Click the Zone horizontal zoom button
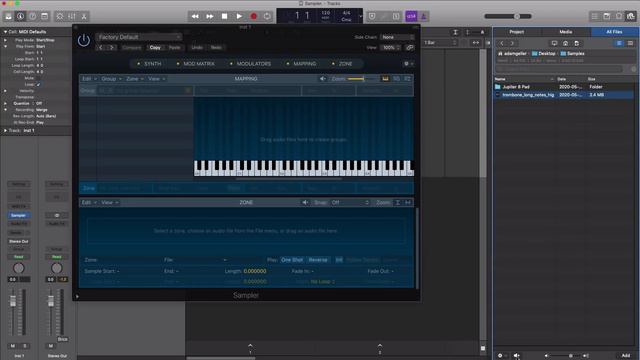 pyautogui.click(x=408, y=202)
